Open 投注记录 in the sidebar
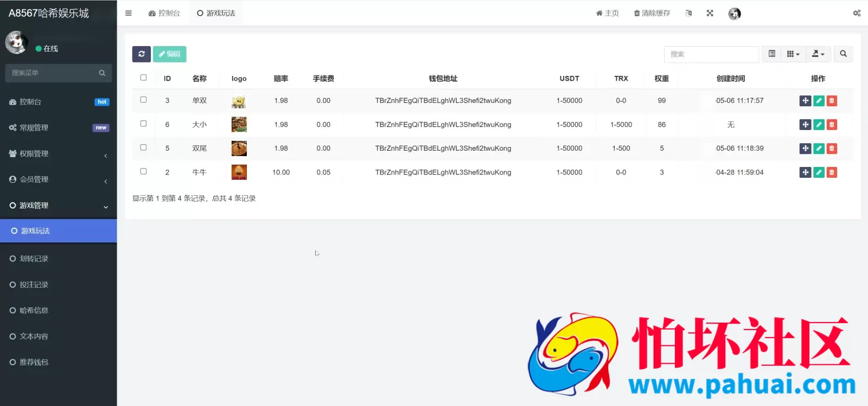Screen dimensions: 868x406 click(59, 285)
